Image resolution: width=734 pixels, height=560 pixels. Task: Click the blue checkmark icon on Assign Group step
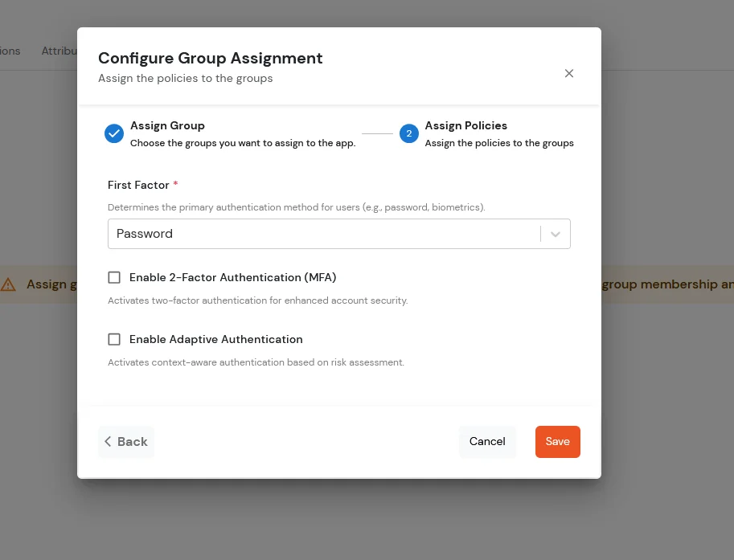coord(114,133)
